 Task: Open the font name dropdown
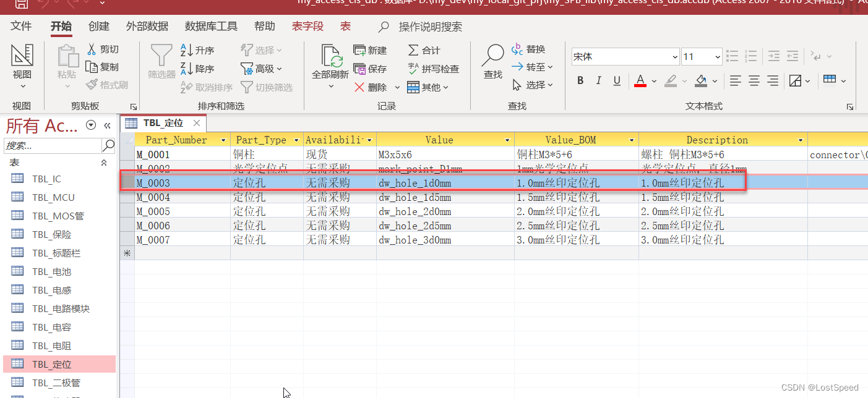point(675,57)
